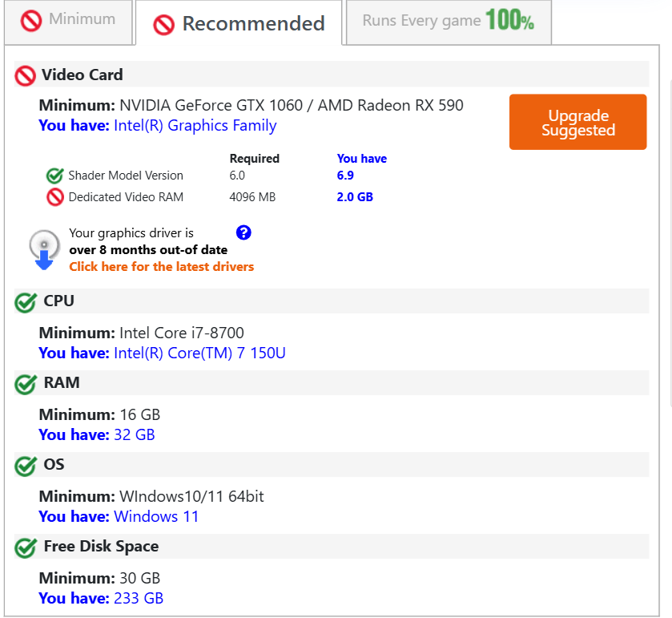This screenshot has width=672, height=618.
Task: Click the green check icon beside CPU
Action: [26, 302]
